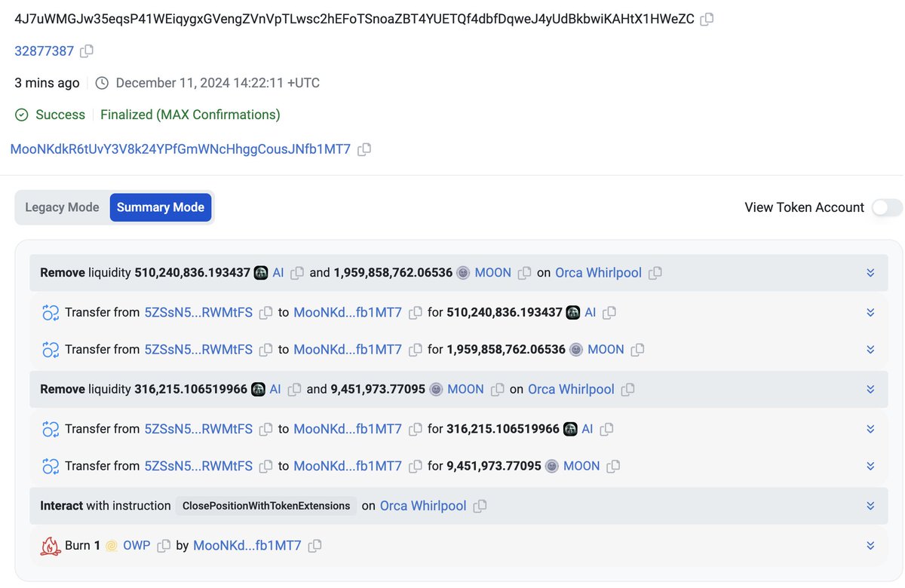
Task: Click 'December 11, 2024 14:22:11 +UTC' date text
Action: (218, 83)
